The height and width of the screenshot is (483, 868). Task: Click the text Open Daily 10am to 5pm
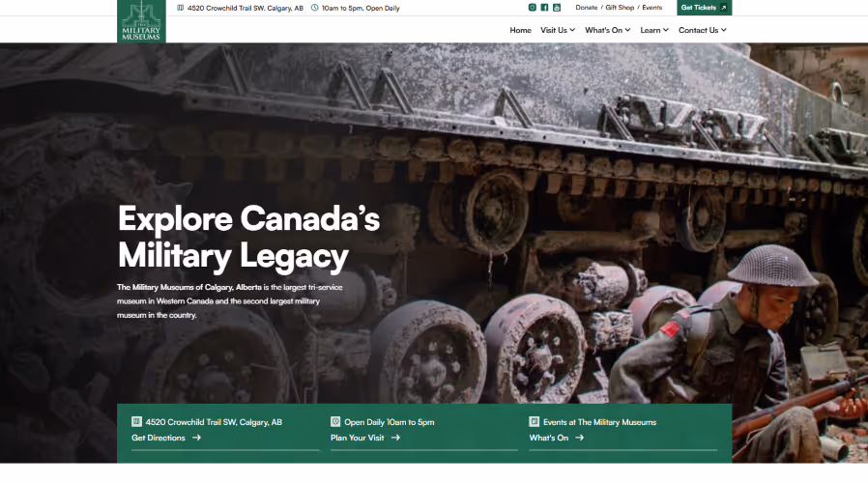pos(390,422)
